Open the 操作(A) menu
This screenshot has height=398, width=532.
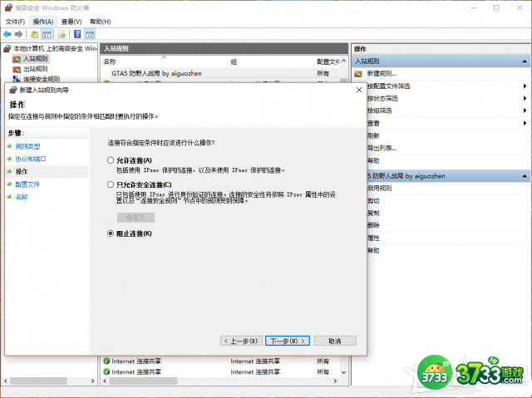[x=43, y=22]
